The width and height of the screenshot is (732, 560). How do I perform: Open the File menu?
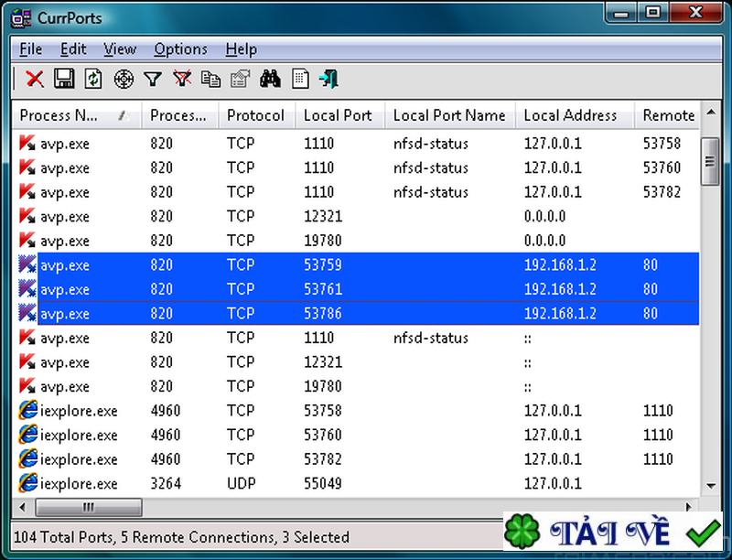[30, 49]
